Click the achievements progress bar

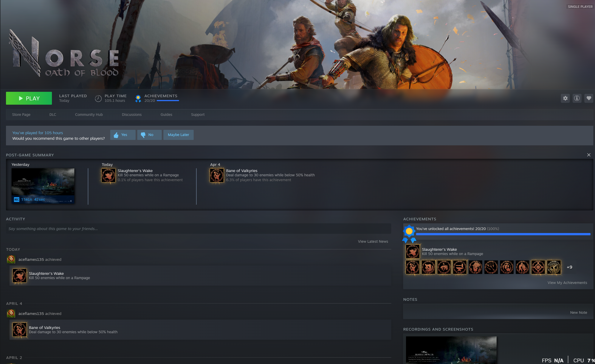point(503,234)
